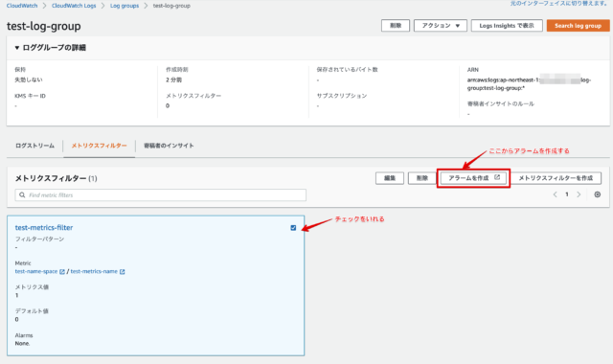Click the メトリクスフィルターを作成 button
Screen dimensions: 613x364
click(556, 178)
